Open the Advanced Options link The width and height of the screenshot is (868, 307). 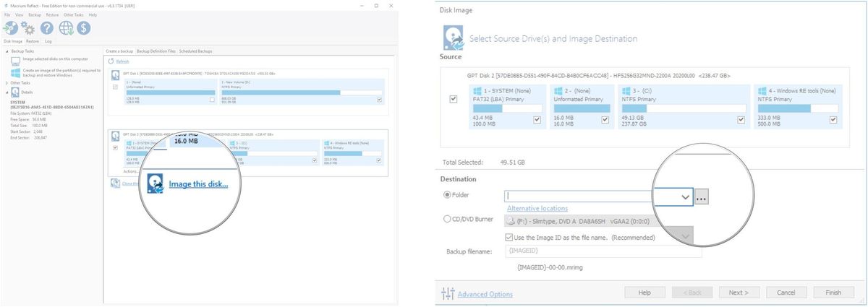pyautogui.click(x=485, y=294)
